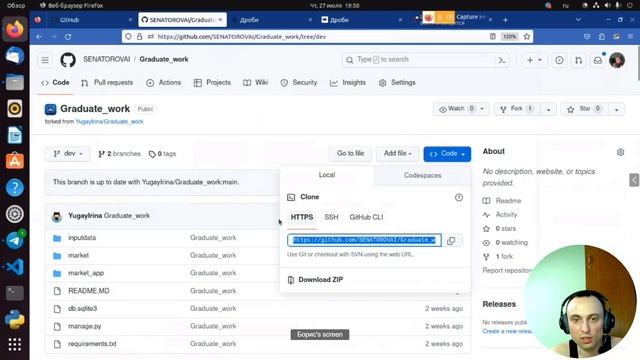The image size is (640, 360).
Task: Toggle the green Code dropdown button
Action: [x=447, y=154]
